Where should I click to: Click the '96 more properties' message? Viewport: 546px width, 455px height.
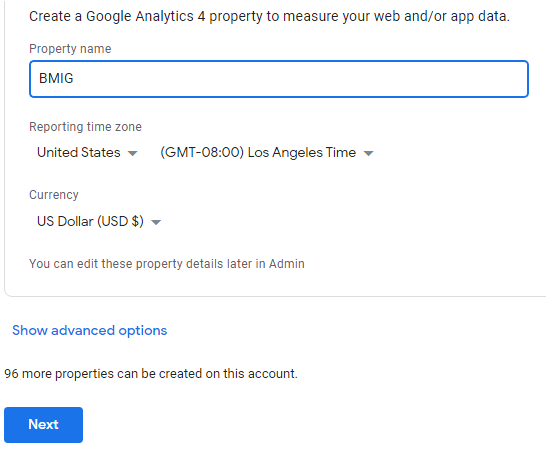[x=151, y=374]
